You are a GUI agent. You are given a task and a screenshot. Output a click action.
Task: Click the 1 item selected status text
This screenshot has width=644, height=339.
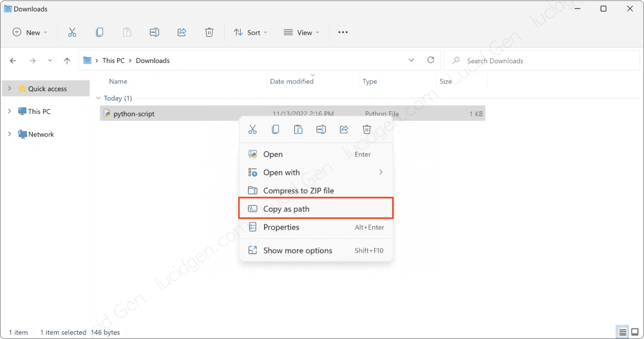63,333
